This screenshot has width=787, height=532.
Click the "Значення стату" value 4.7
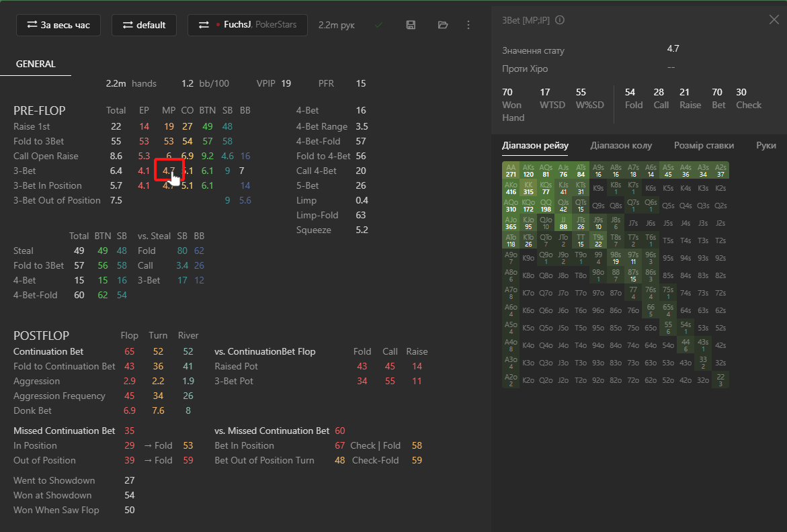pos(673,48)
